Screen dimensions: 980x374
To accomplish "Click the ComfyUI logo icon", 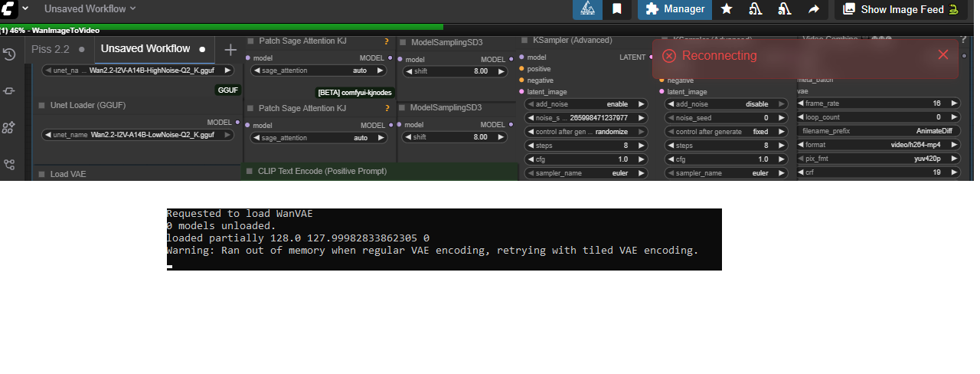I will 8,8.
